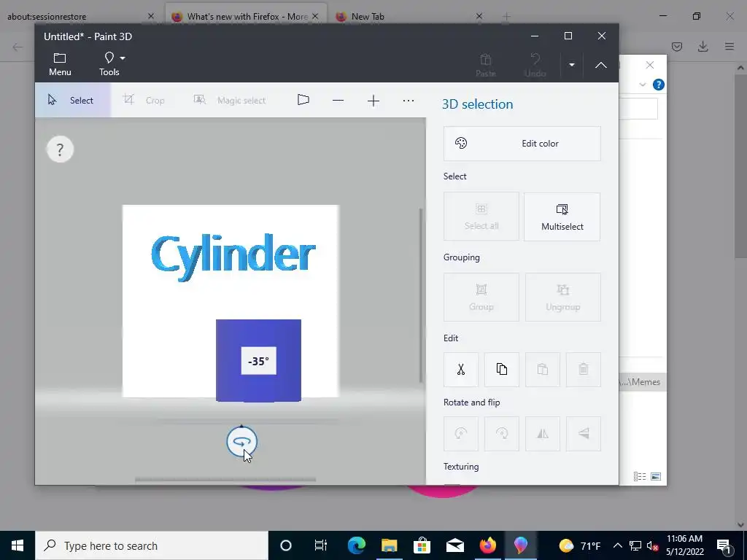Switch background dialog to details view icon

pos(640,476)
